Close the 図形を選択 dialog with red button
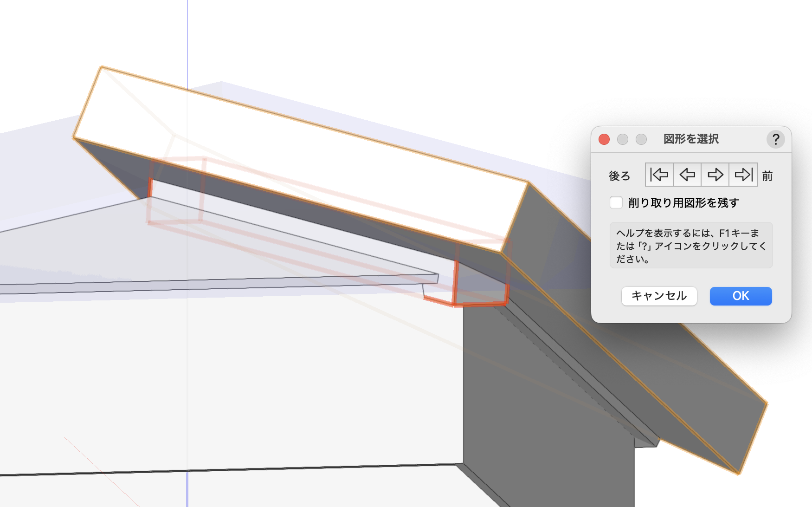This screenshot has width=812, height=507. 604,139
